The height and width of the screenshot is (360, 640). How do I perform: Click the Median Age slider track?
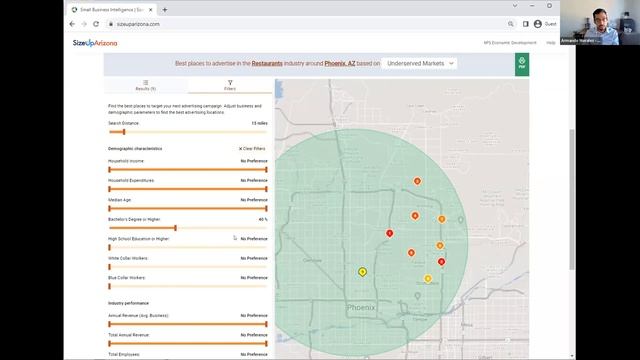[x=188, y=208]
